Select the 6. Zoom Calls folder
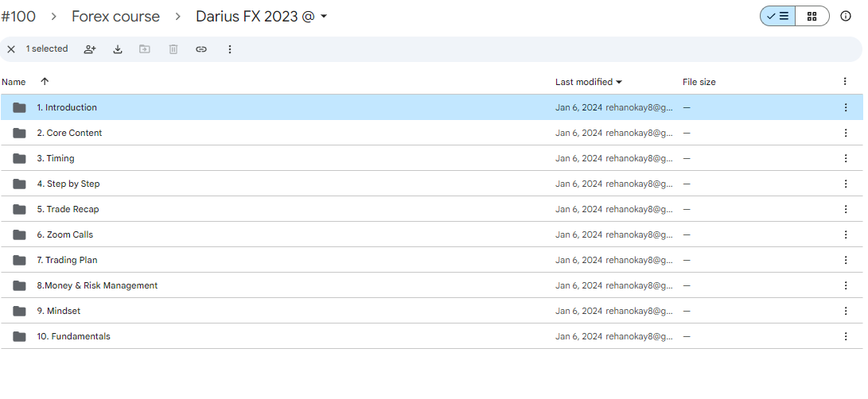The width and height of the screenshot is (868, 399). pyautogui.click(x=65, y=234)
